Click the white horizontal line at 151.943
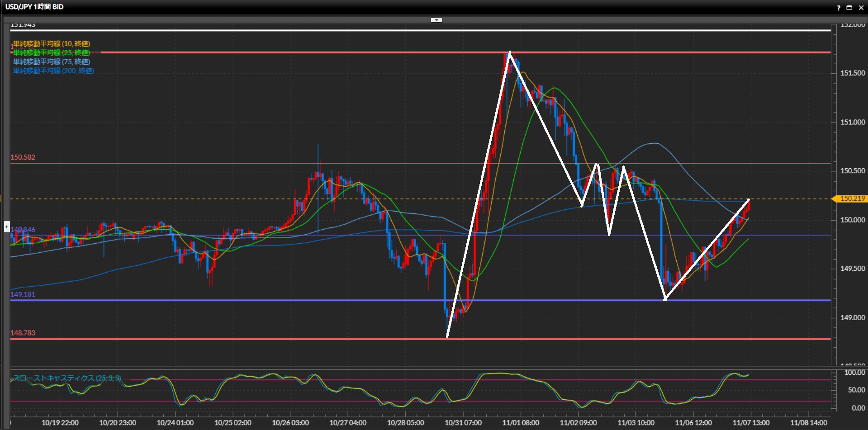868x430 pixels. coord(317,30)
